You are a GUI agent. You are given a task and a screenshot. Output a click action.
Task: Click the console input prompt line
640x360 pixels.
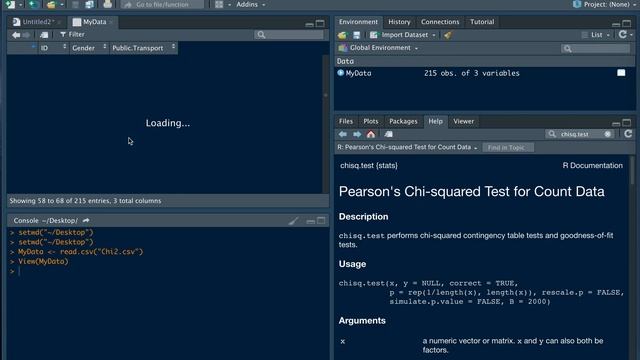click(x=168, y=271)
